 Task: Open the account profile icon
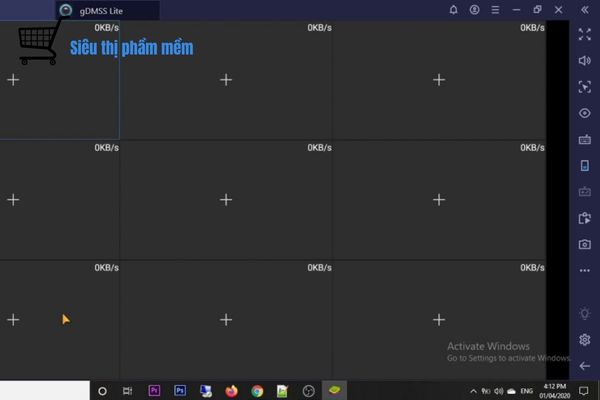474,10
